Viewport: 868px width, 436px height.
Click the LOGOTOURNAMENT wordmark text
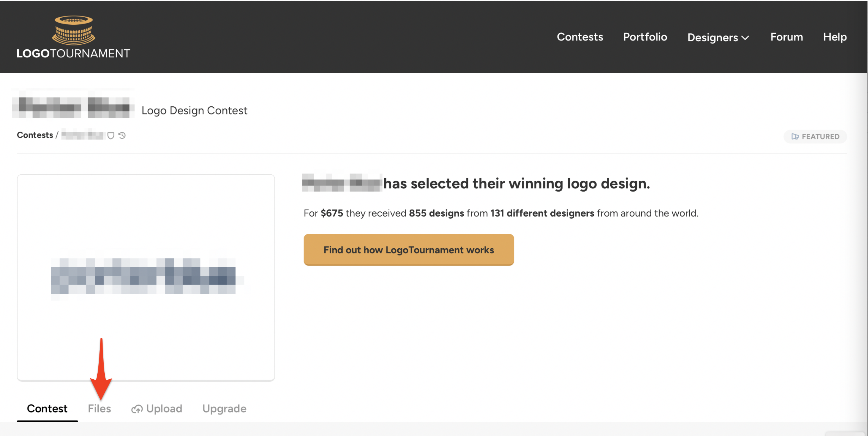[73, 54]
